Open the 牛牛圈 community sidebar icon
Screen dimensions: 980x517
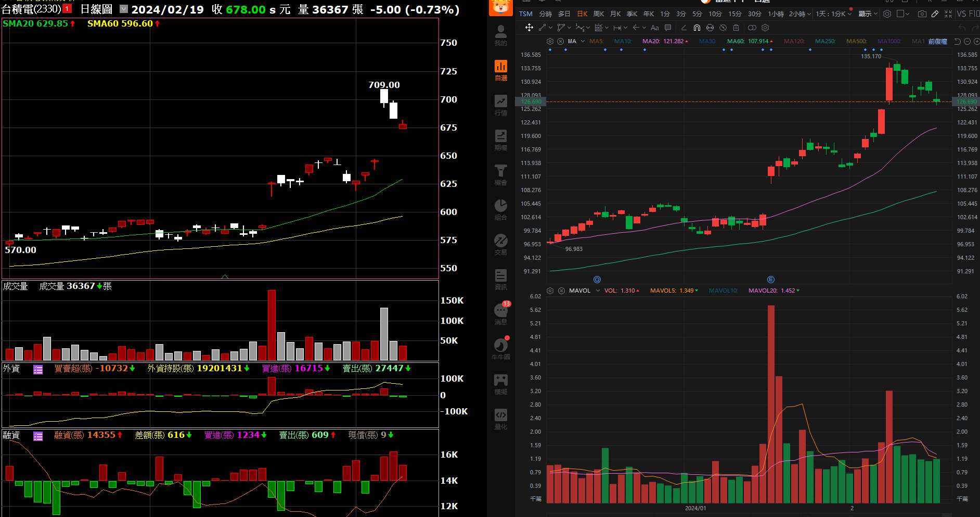click(500, 349)
